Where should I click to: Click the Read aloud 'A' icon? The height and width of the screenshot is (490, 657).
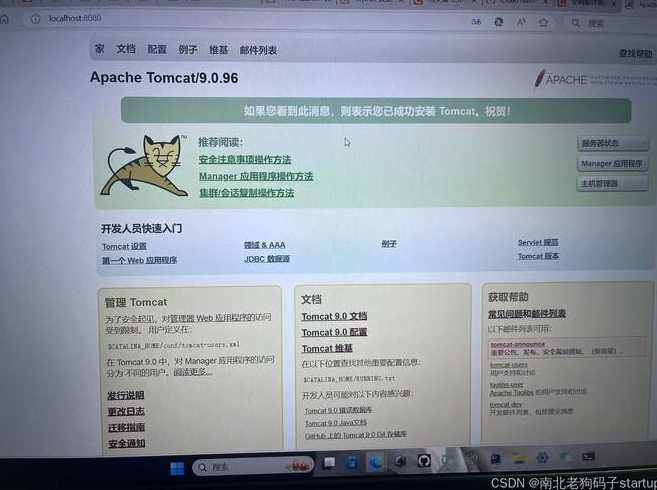521,22
